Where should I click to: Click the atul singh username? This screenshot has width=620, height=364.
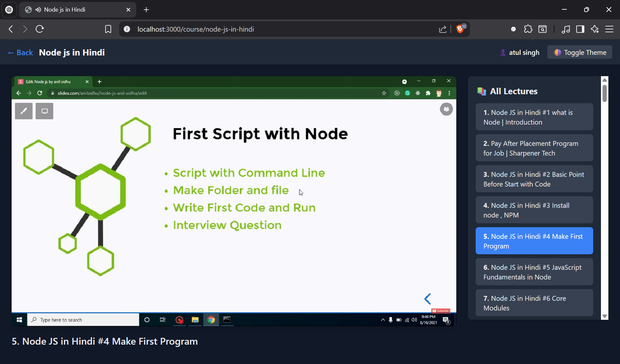coord(524,53)
